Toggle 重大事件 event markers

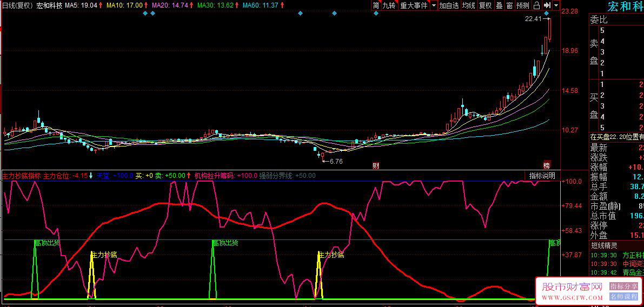point(414,5)
